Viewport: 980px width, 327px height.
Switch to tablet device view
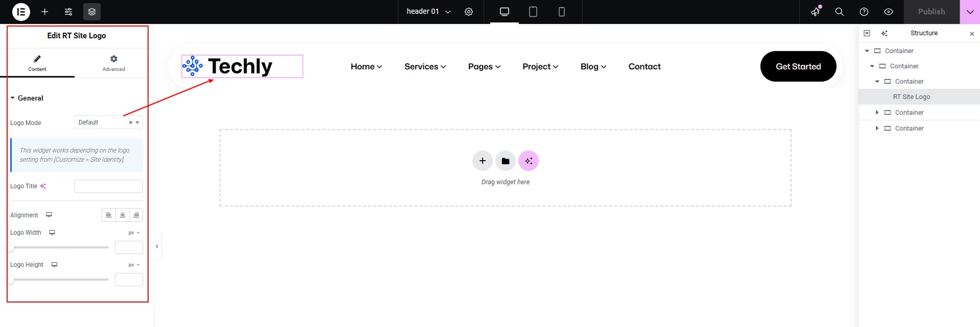(x=533, y=12)
